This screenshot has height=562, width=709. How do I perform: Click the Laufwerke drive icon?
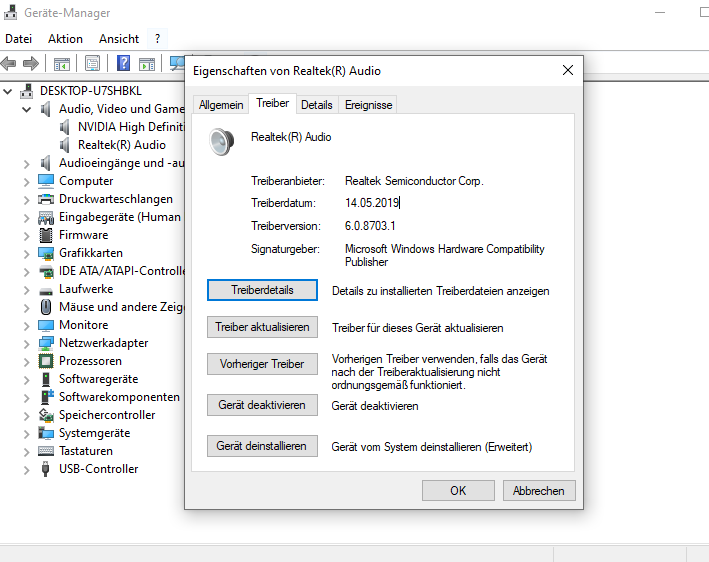46,291
